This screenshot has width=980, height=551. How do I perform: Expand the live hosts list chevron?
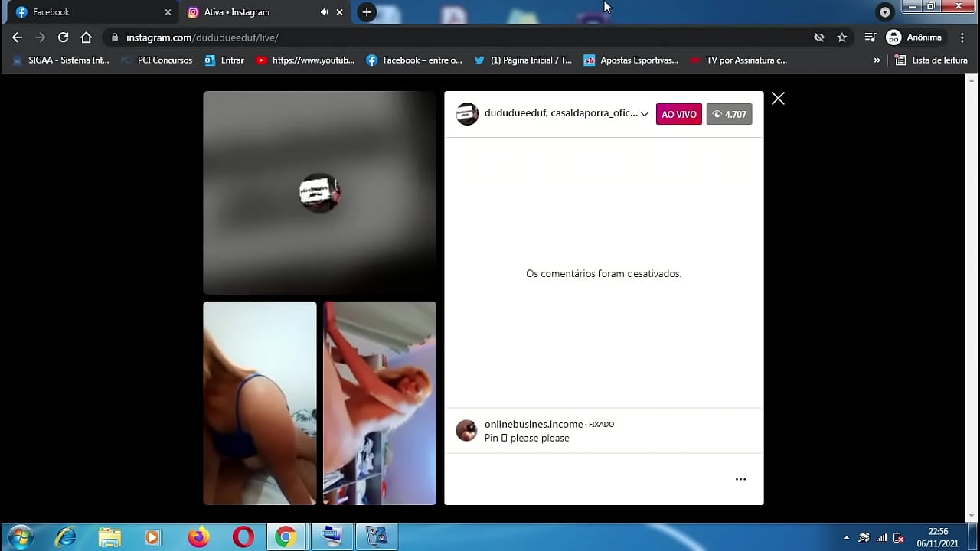645,114
